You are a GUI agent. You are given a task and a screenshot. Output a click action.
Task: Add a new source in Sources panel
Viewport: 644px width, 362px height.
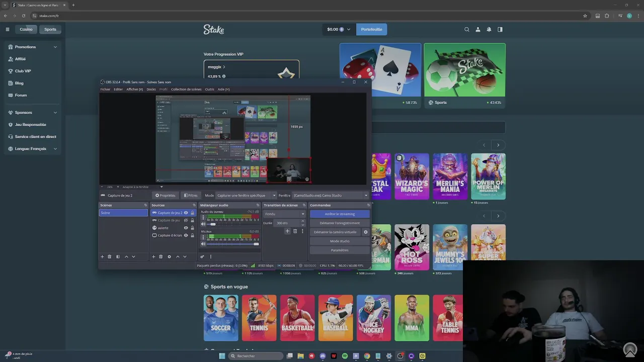click(153, 257)
